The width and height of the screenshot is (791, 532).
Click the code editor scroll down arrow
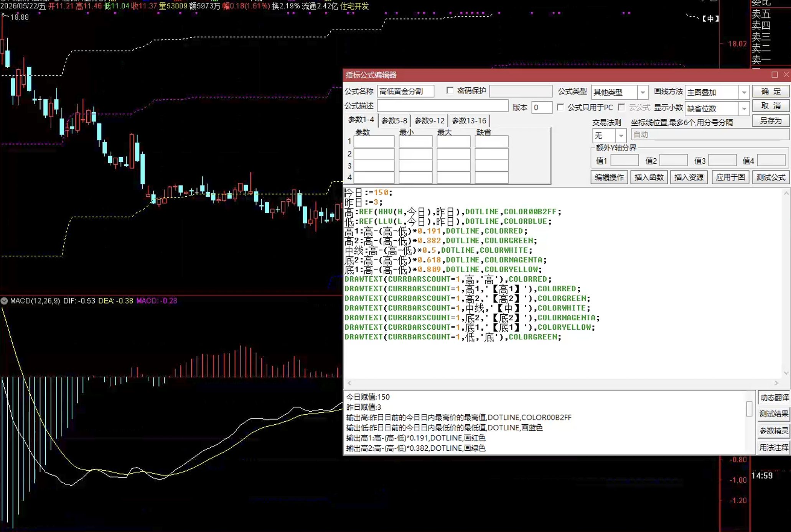click(786, 373)
